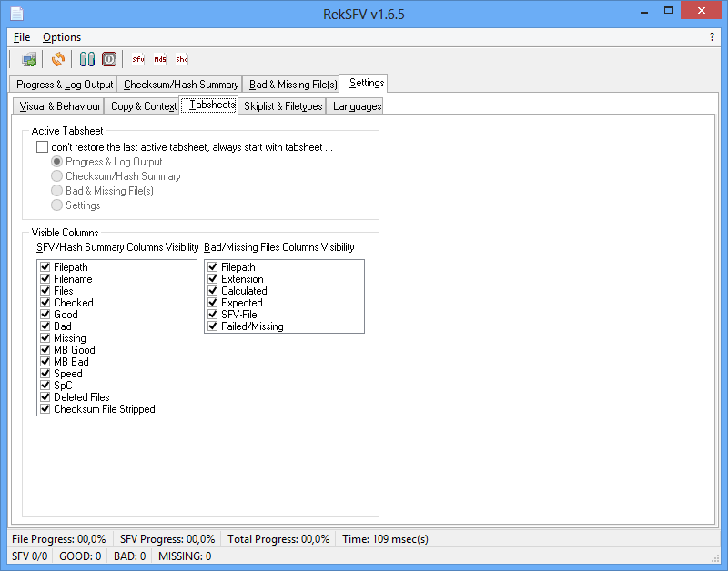Click the window resize grip

coord(715,558)
